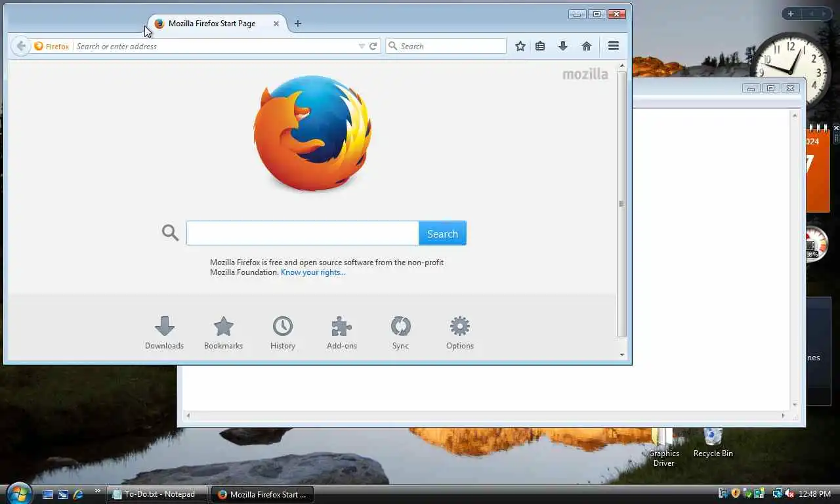Screen dimensions: 840x504
Task: Click Switch between windows in Quick Launch
Action: 63,494
